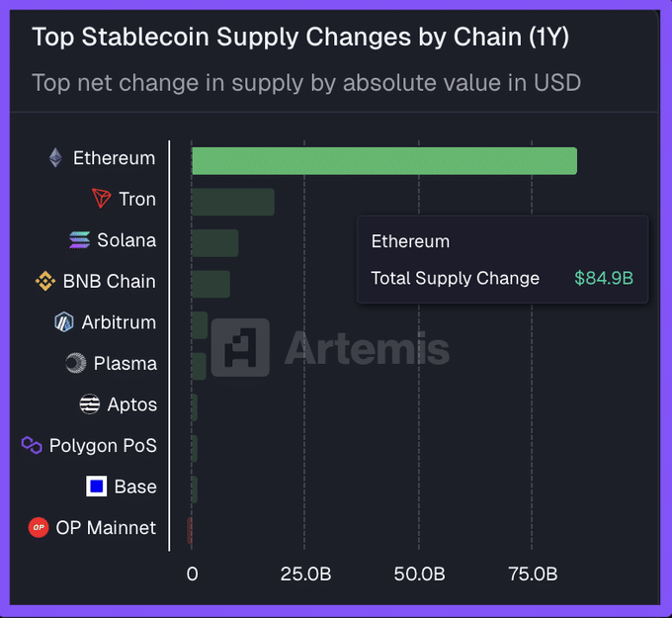Viewport: 672px width, 618px height.
Task: Click the bright green Ethereum bar
Action: pyautogui.click(x=383, y=161)
